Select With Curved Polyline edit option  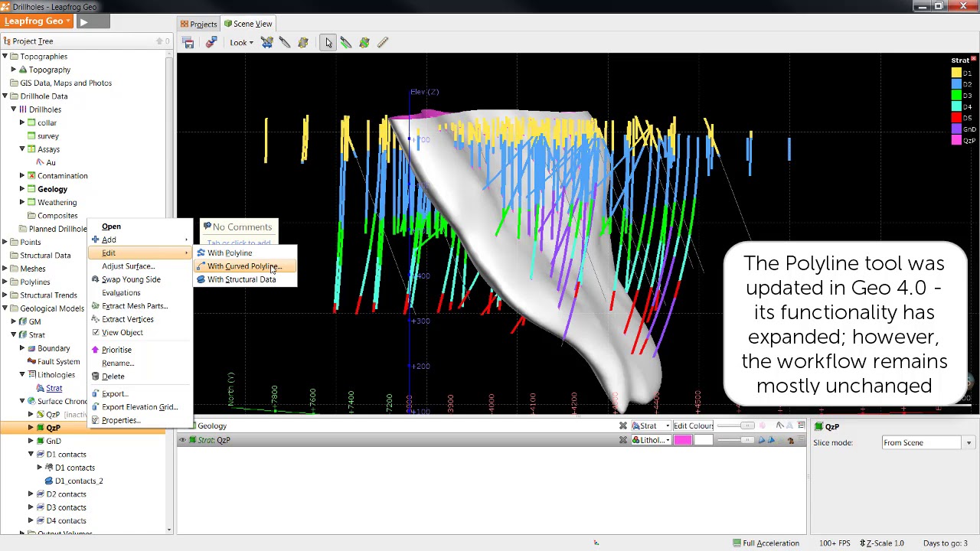[243, 266]
